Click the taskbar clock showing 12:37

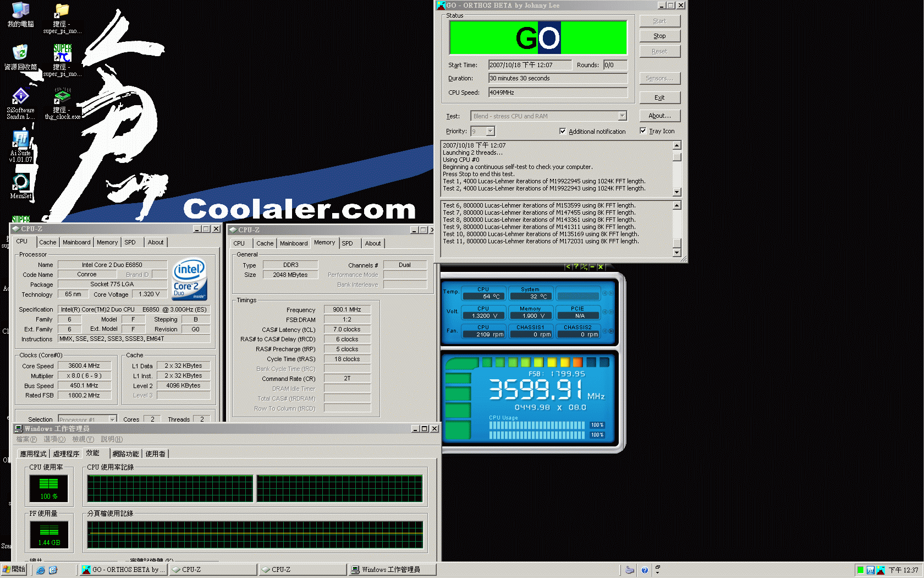[904, 570]
